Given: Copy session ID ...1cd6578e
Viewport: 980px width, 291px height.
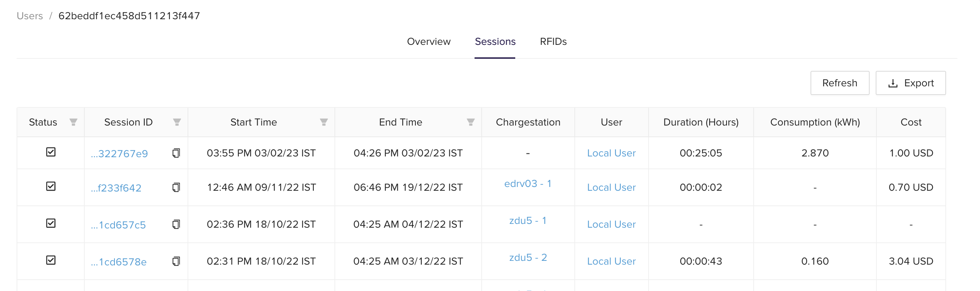Looking at the screenshot, I should point(176,261).
